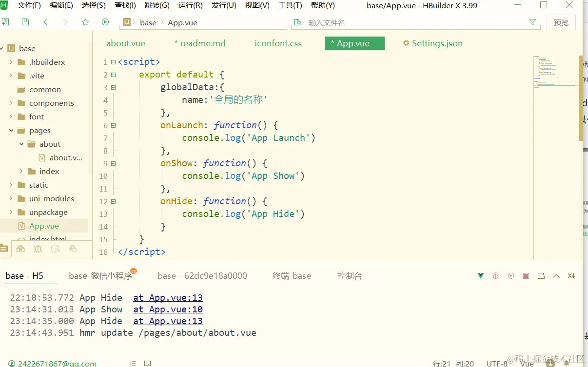
Task: Click the circular run icon in toolbar
Action: click(105, 22)
